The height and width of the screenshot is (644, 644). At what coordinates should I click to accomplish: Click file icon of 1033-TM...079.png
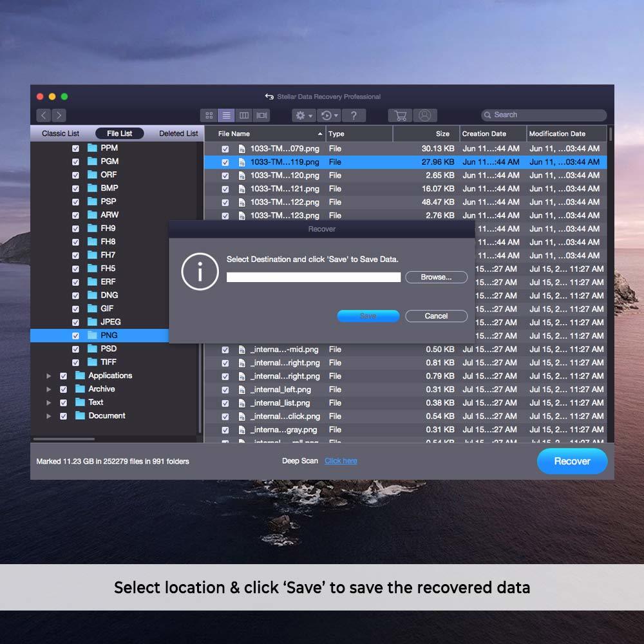click(242, 149)
